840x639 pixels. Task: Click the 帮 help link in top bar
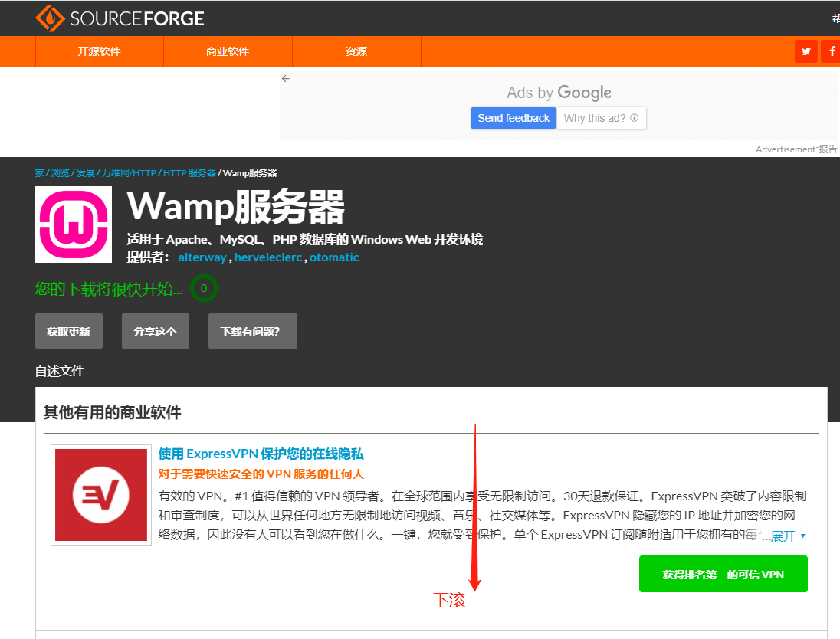tap(835, 17)
